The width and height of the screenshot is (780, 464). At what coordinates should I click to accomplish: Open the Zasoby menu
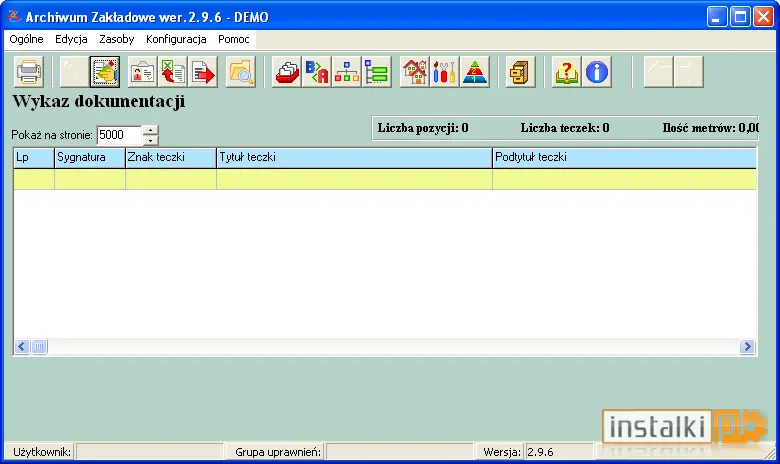click(x=116, y=39)
